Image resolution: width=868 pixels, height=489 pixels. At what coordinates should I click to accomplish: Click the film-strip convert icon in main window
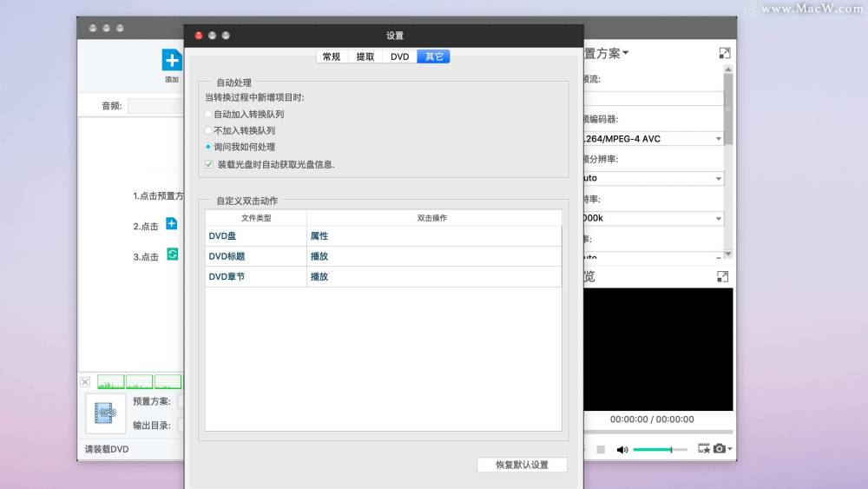click(105, 413)
